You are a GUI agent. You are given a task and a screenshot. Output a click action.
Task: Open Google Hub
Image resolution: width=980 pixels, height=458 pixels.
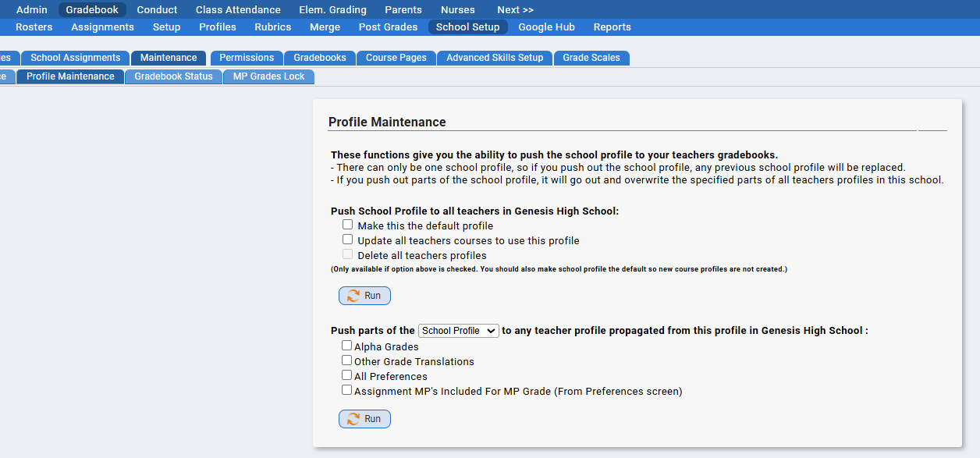pos(546,27)
